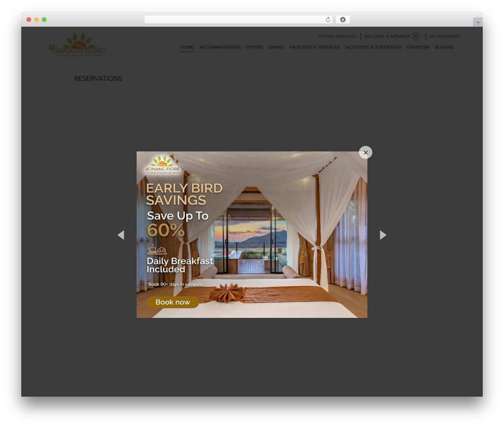The image size is (504, 427).
Task: Click the yellow minimize window button
Action: pos(36,20)
